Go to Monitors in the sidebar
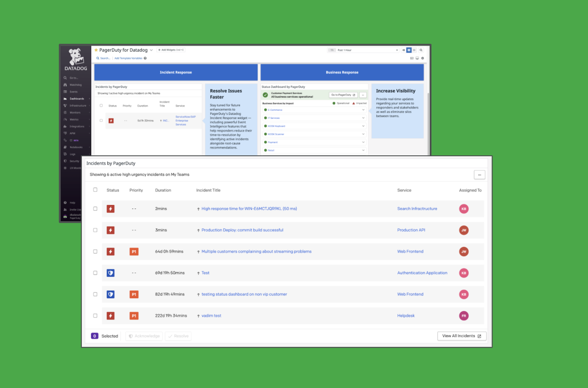This screenshot has height=388, width=588. (75, 112)
